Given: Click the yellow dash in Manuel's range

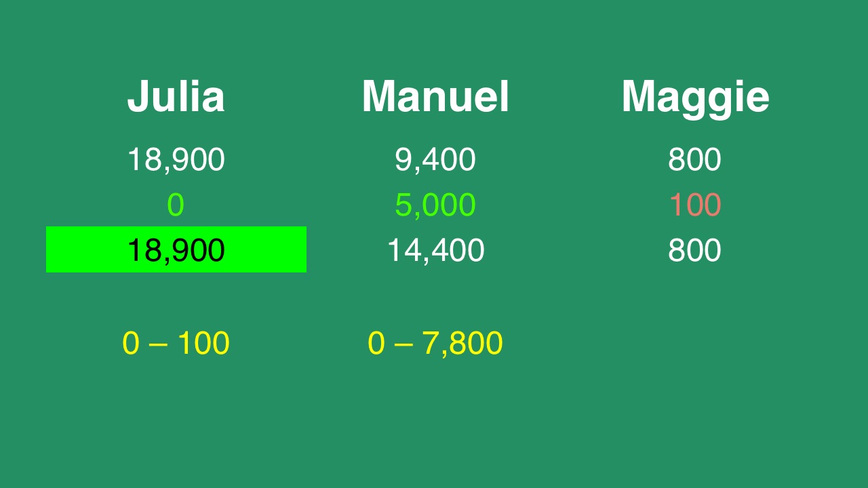Looking at the screenshot, I should 403,344.
